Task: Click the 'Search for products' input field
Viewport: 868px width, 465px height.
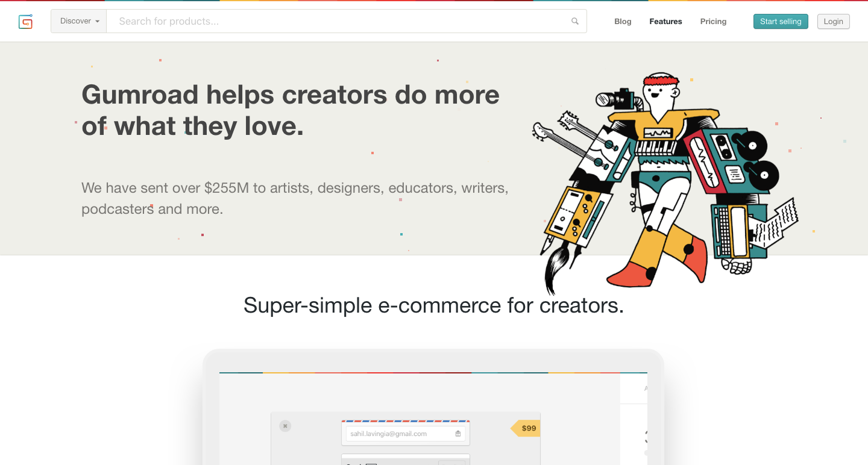Action: 301,20
